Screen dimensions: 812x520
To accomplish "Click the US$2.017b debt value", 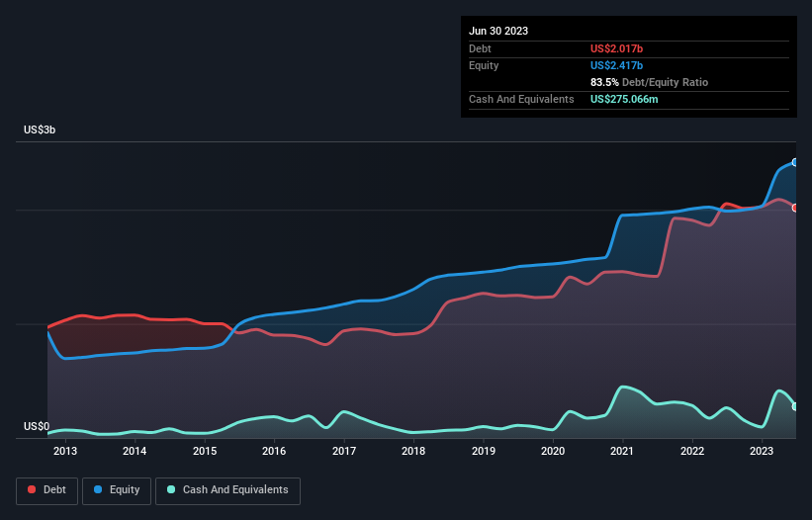I will (616, 48).
